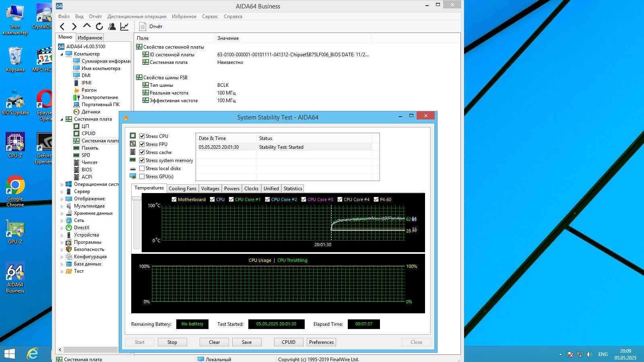
Task: Open Google Chrome desktop shortcut
Action: pos(15,191)
